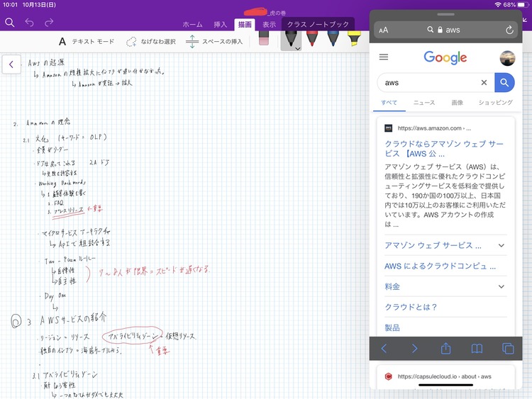The width and height of the screenshot is (532, 399).
Task: Select the black pen
Action: tap(291, 39)
